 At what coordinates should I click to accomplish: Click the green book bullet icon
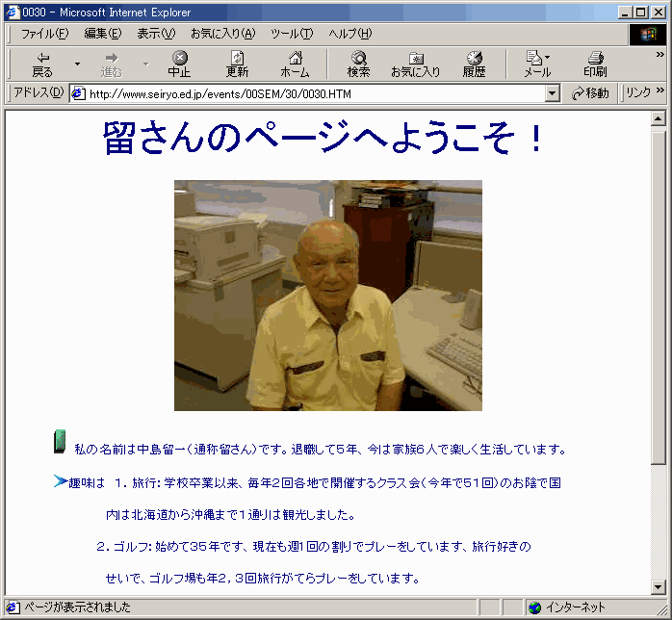[x=60, y=441]
